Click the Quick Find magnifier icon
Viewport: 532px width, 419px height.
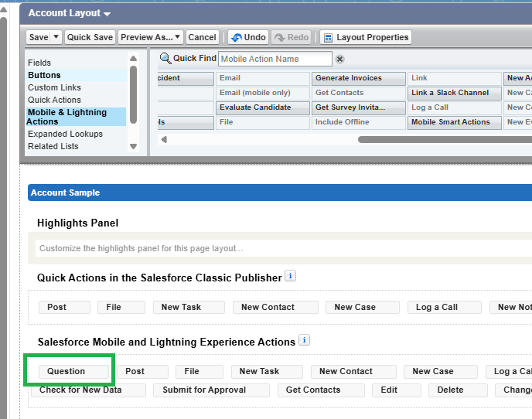pyautogui.click(x=165, y=58)
